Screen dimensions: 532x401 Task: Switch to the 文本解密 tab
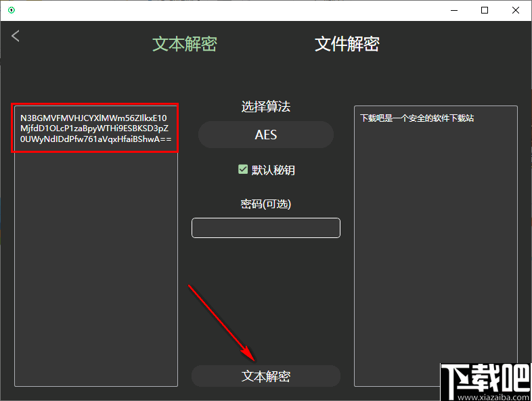point(185,44)
